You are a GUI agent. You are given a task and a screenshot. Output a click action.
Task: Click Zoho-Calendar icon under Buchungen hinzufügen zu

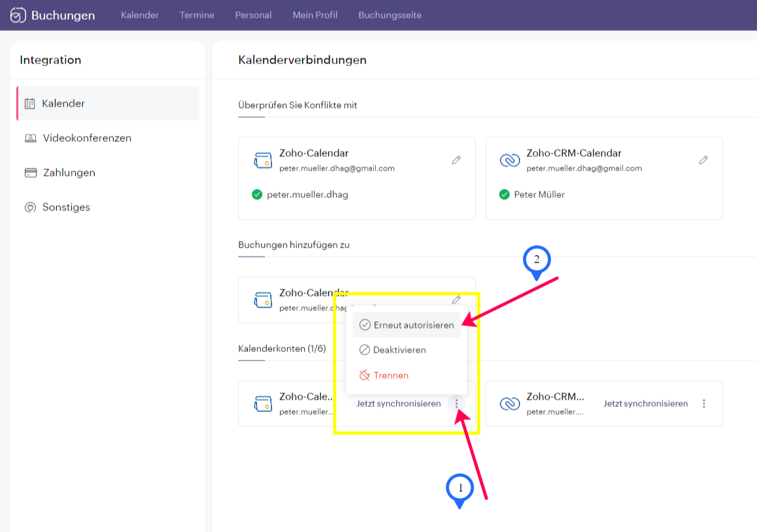pos(263,300)
